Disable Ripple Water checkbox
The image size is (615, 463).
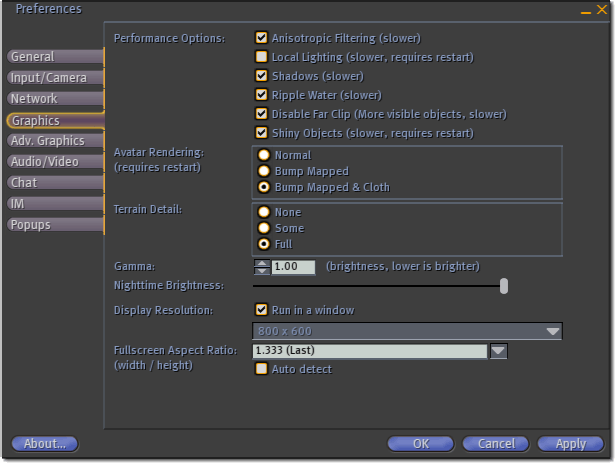[x=261, y=95]
